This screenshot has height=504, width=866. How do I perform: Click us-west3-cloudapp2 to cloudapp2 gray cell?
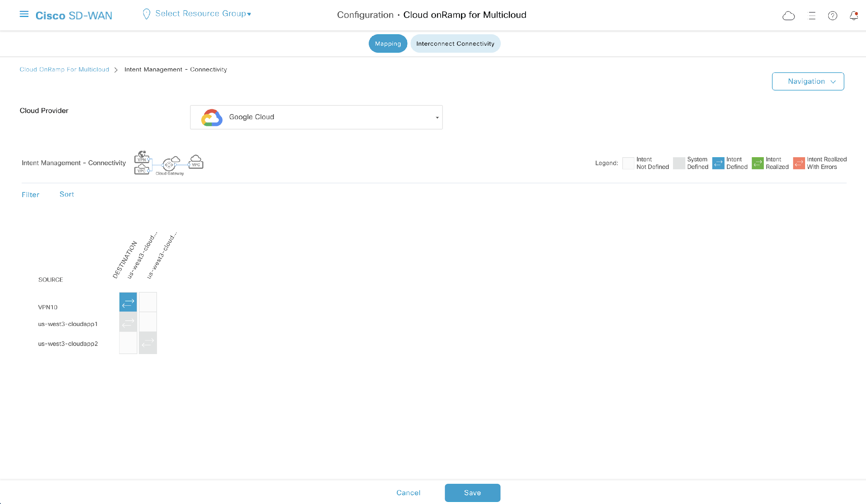pos(148,343)
